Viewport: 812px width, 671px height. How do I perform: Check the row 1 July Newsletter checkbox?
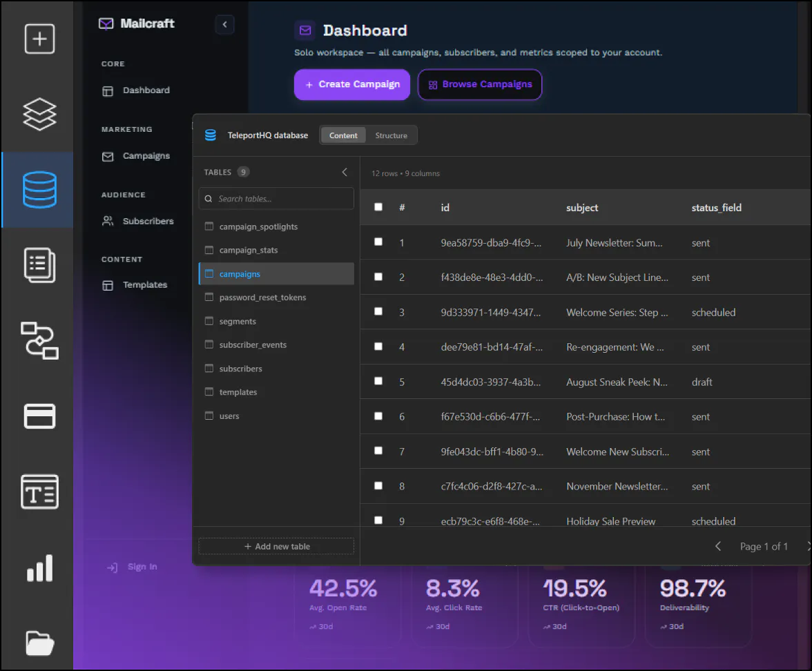(x=378, y=242)
